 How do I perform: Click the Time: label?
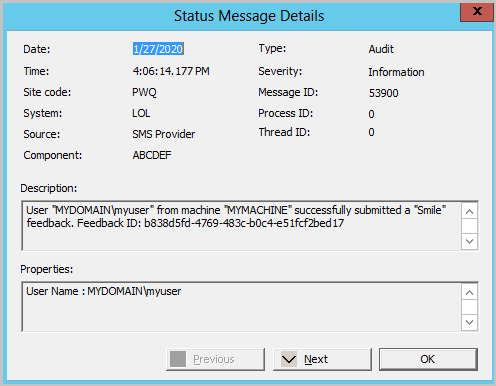(36, 71)
